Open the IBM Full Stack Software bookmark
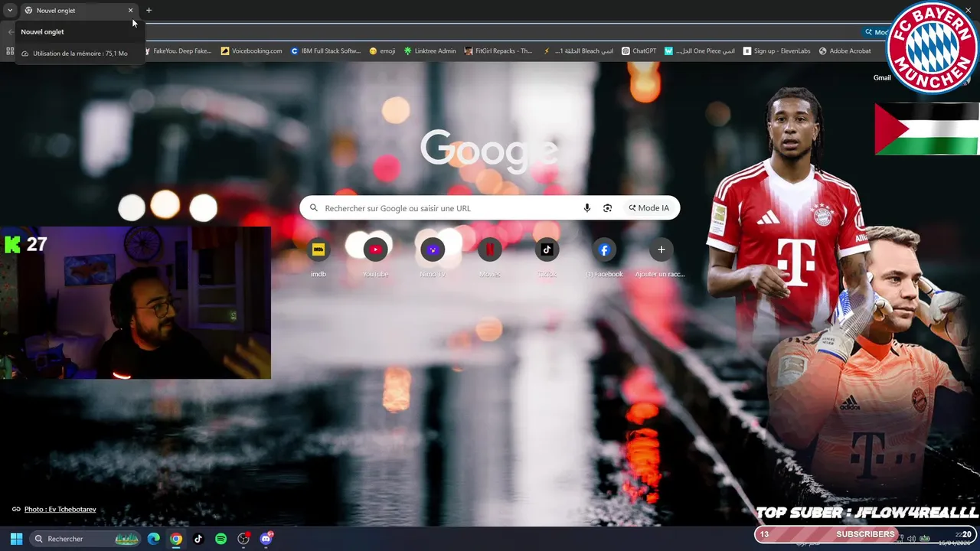 coord(325,51)
